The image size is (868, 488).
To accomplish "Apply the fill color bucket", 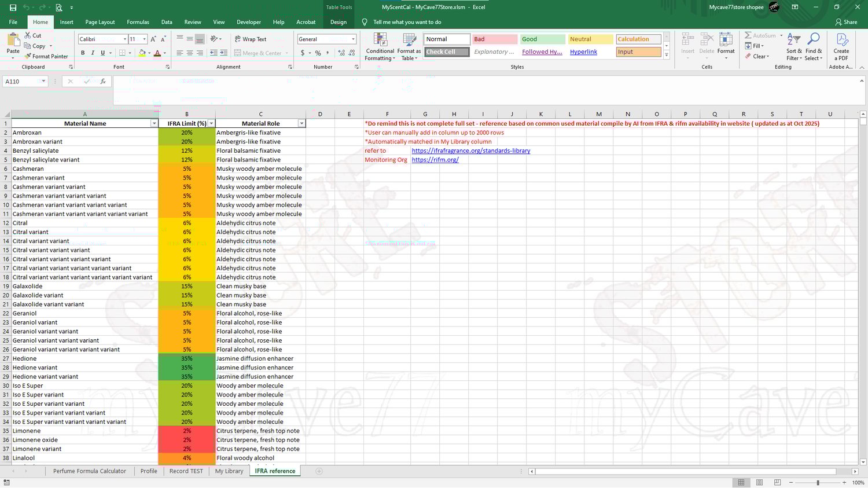I will pos(142,53).
